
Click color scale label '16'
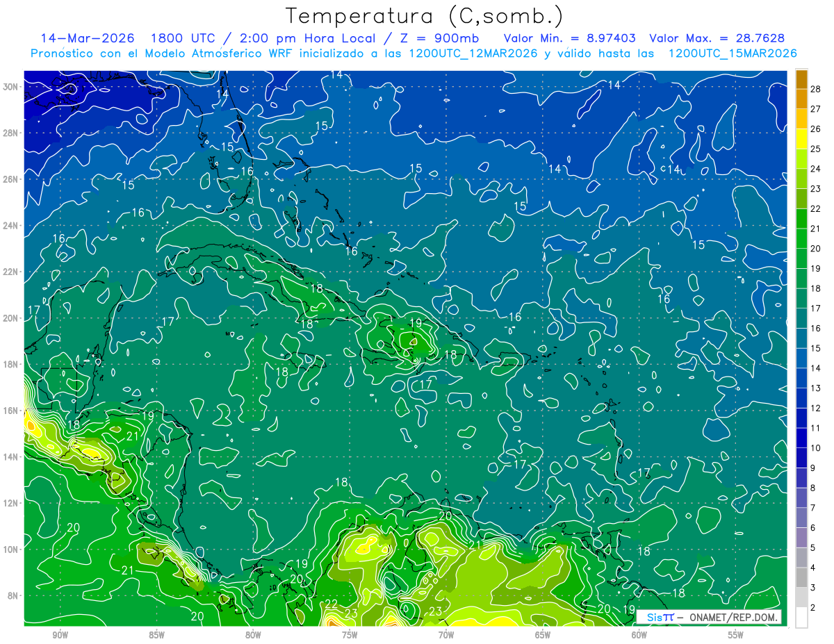(x=816, y=328)
